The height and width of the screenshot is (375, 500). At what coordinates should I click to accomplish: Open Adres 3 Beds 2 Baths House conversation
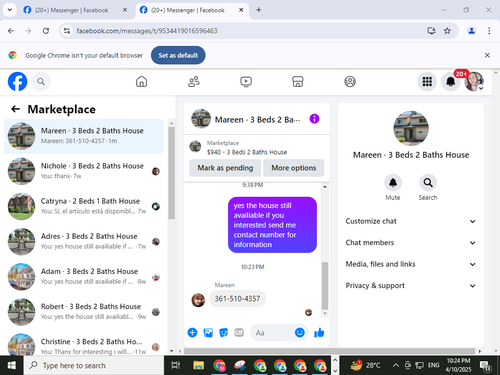84,241
